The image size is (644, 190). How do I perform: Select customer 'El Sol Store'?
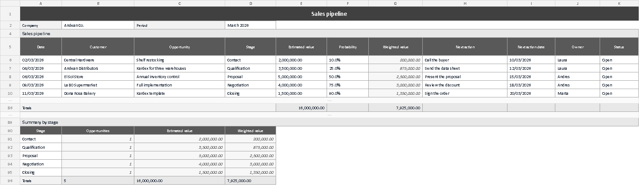pyautogui.click(x=98, y=77)
